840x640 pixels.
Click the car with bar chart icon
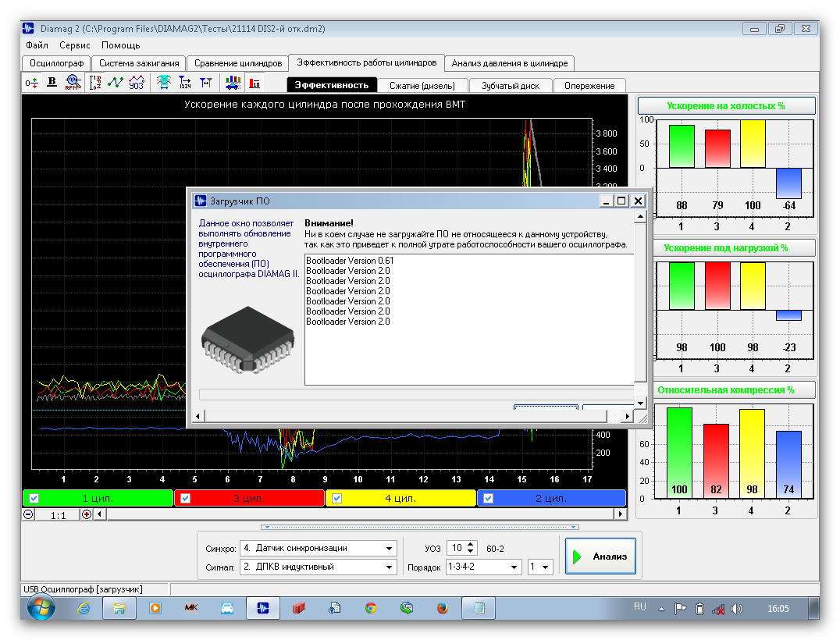pos(233,83)
